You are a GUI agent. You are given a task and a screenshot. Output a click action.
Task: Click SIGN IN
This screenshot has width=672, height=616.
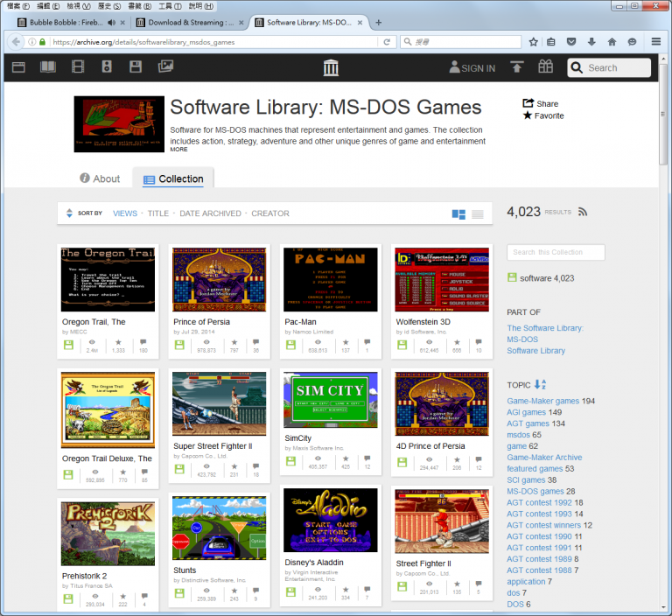[x=472, y=67]
